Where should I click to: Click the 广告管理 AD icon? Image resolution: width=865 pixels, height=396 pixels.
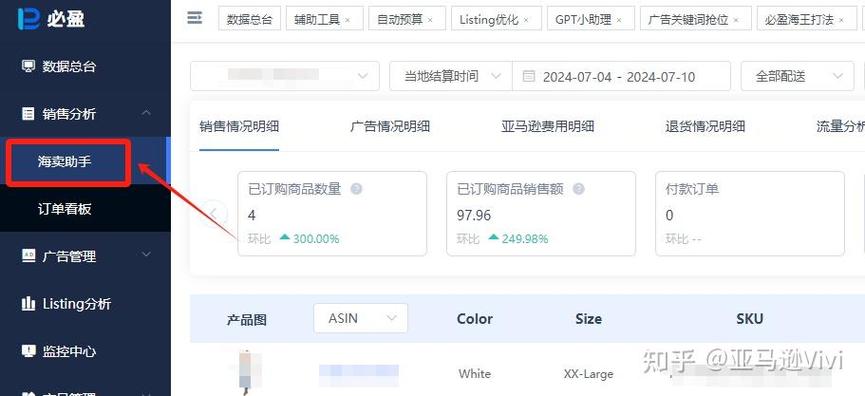(28, 255)
